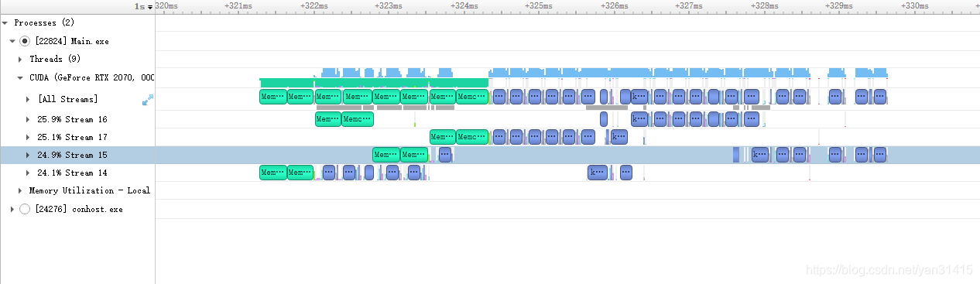Screen dimensions: 980x284
Task: Click the +321ms mark on the time ruler
Action: (x=238, y=5)
